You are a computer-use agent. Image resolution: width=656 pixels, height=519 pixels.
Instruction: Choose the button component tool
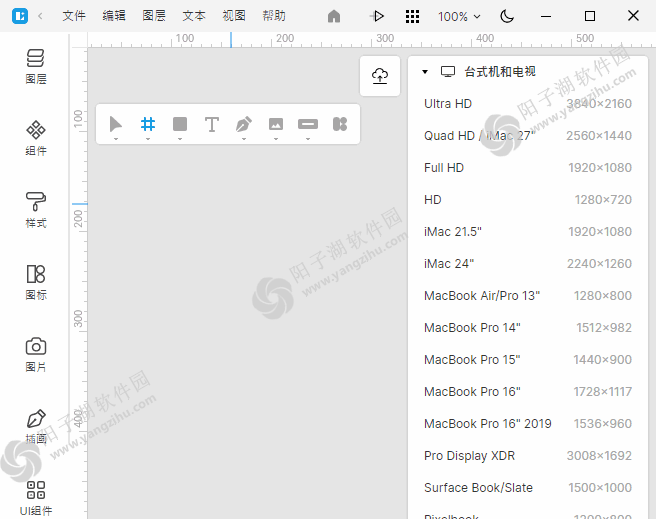tap(308, 124)
